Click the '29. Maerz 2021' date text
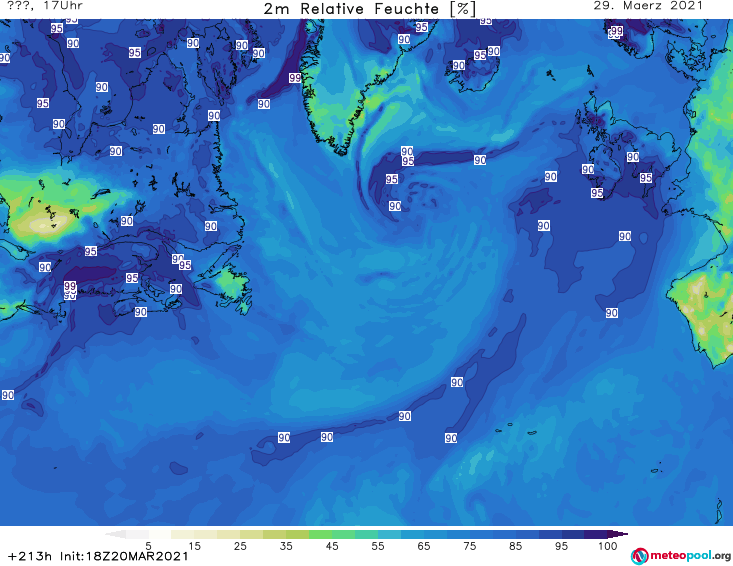Screen dimensions: 733x566 pos(648,6)
